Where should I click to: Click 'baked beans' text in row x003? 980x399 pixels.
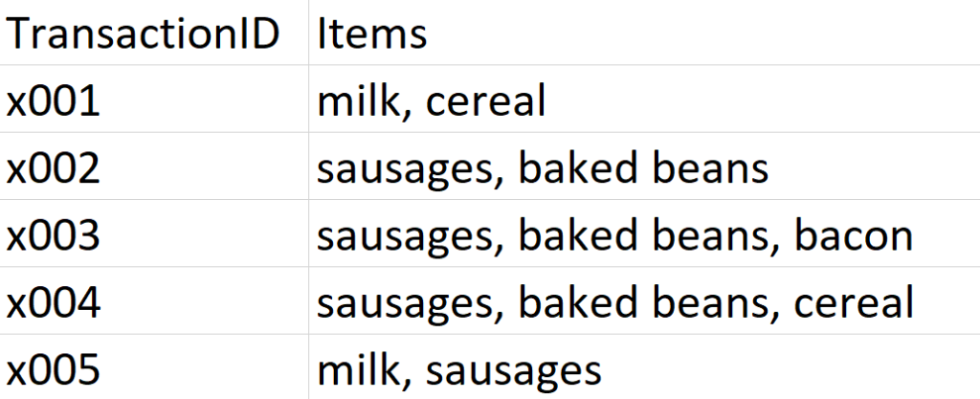click(x=644, y=235)
